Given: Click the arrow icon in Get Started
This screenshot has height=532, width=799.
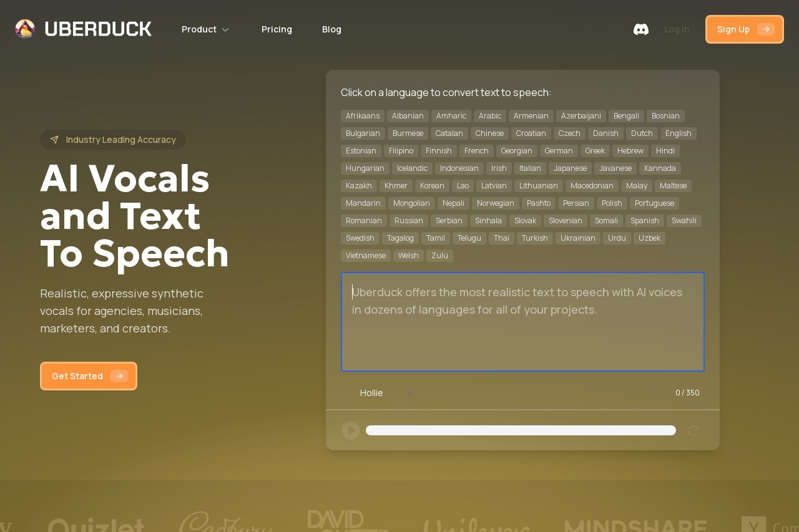Looking at the screenshot, I should pos(119,376).
